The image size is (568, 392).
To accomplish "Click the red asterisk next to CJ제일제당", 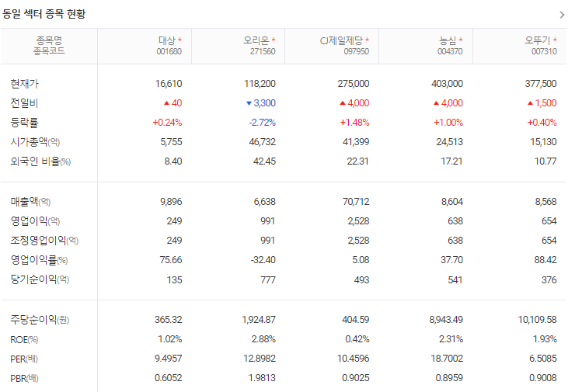I will [x=367, y=40].
